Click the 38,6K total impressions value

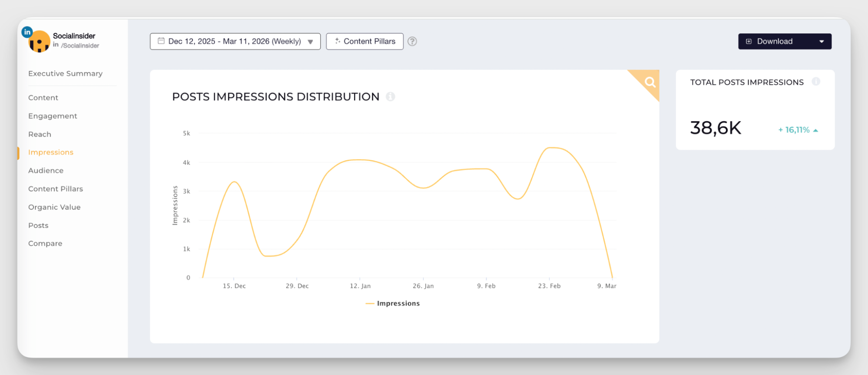[x=716, y=128]
